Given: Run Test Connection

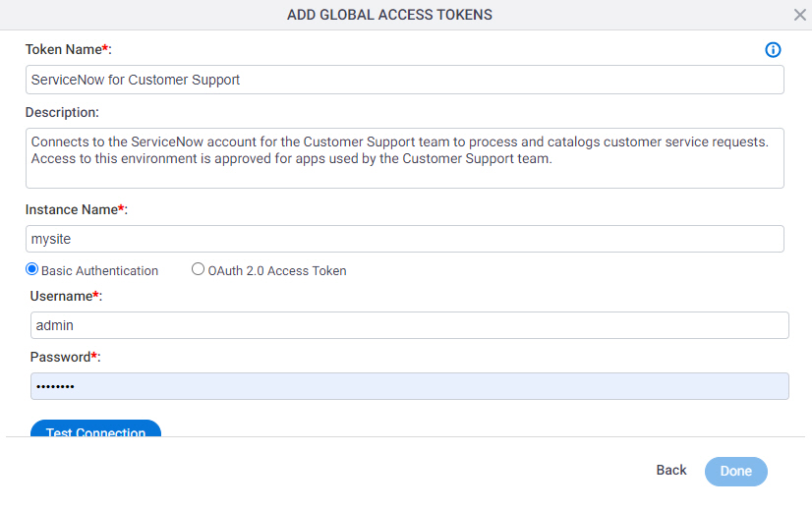Looking at the screenshot, I should point(95,428).
